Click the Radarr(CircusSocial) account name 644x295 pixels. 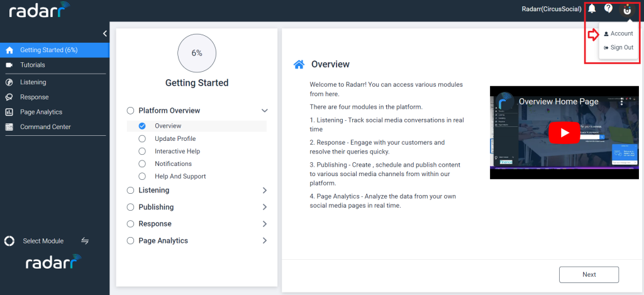point(552,9)
